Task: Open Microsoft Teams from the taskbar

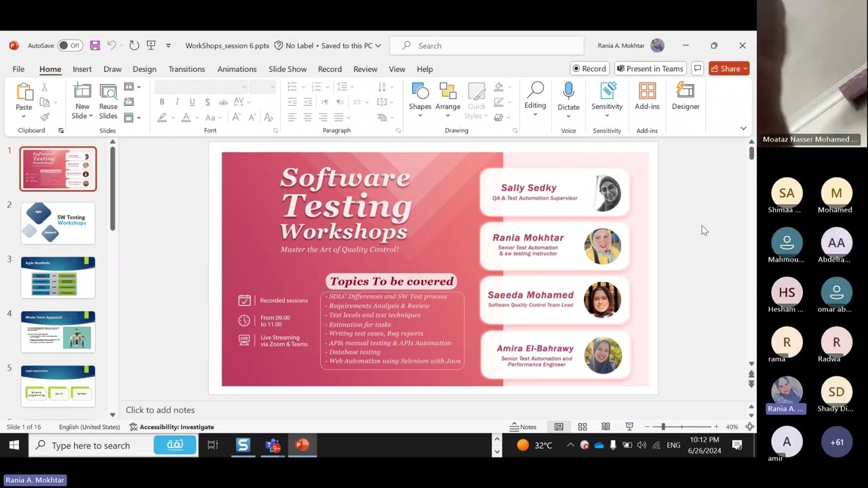Action: coord(273,445)
